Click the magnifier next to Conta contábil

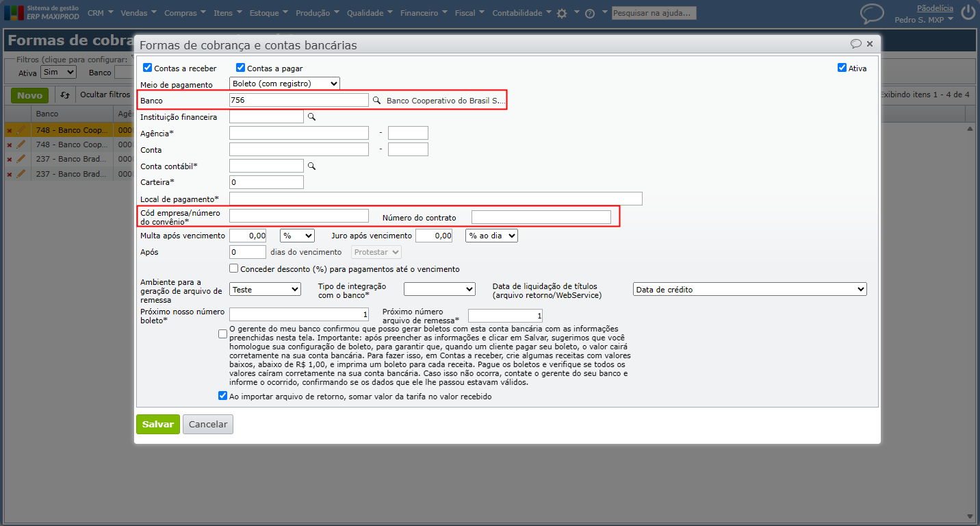[311, 166]
